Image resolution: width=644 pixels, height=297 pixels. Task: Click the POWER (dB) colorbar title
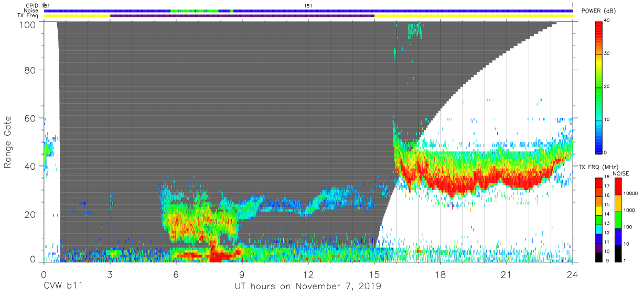tap(599, 11)
